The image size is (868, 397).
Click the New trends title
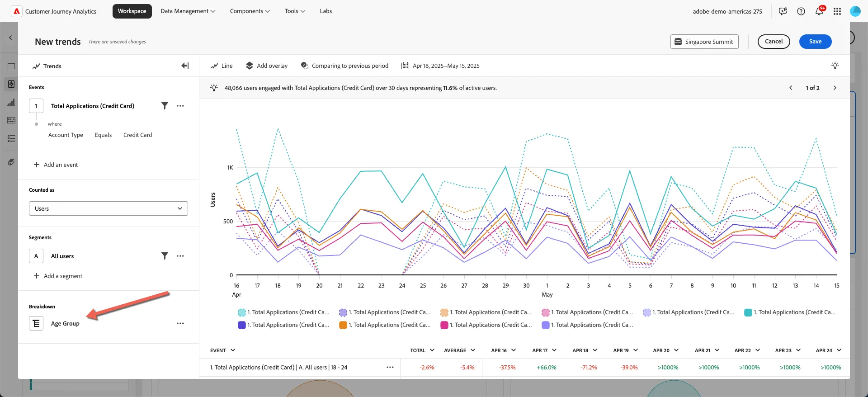(58, 42)
